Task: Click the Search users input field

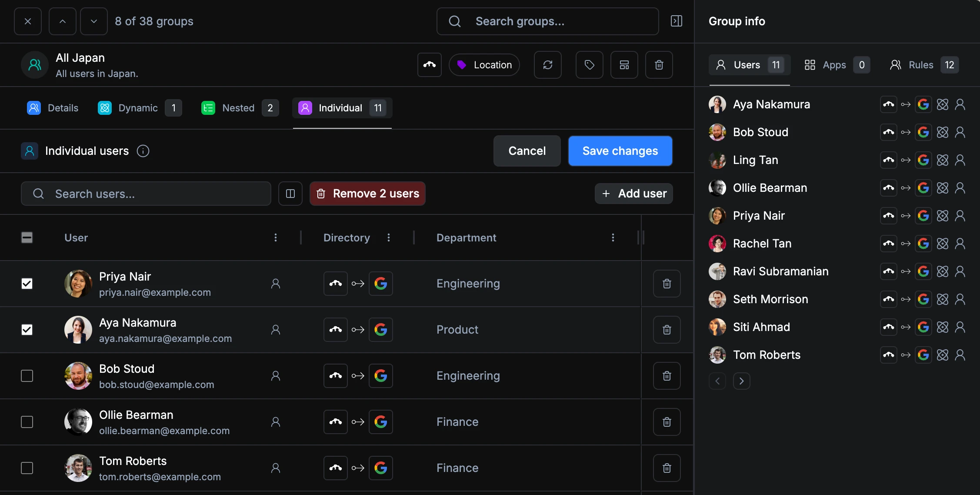Action: tap(146, 194)
